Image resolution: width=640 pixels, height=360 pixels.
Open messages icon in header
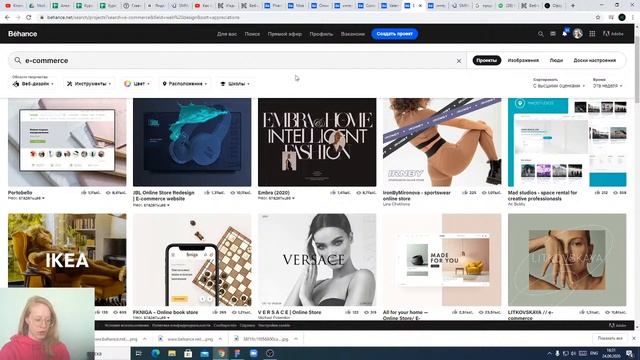point(553,34)
